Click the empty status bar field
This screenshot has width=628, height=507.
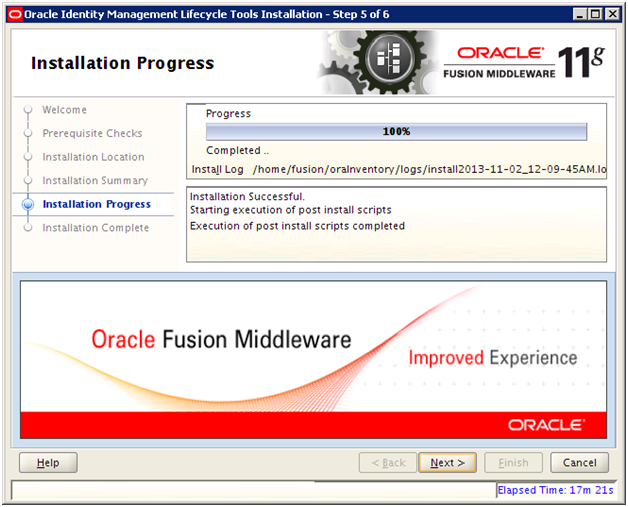254,490
